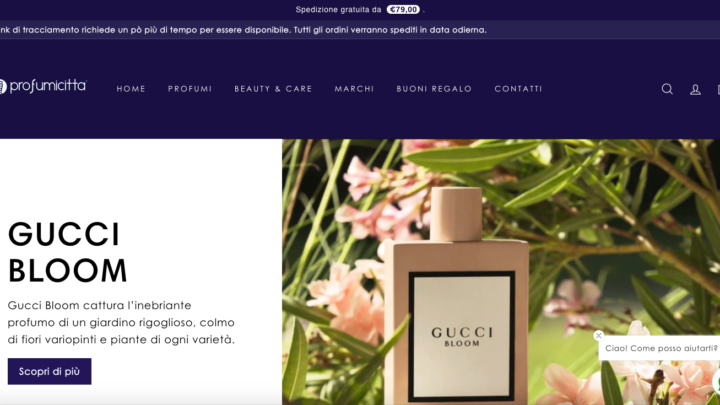Click the profumicitta logo
Screen dimensions: 720x405
43,86
